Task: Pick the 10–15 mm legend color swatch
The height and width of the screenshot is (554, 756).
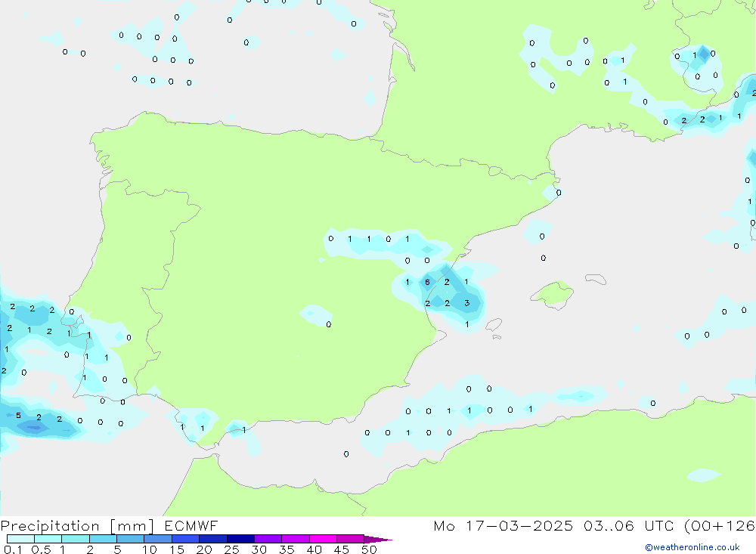Action: [x=158, y=539]
